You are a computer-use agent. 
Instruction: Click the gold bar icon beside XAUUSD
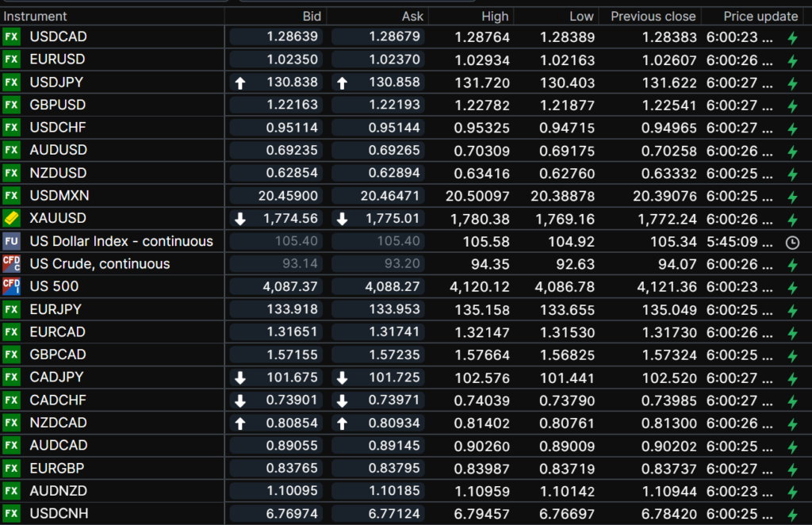pos(12,218)
